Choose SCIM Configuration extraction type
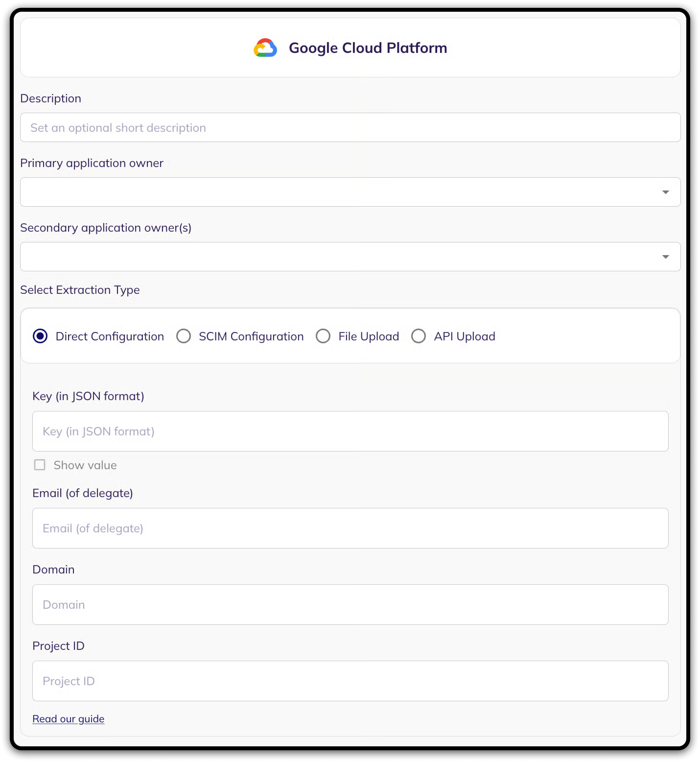The image size is (700, 762). click(x=184, y=336)
